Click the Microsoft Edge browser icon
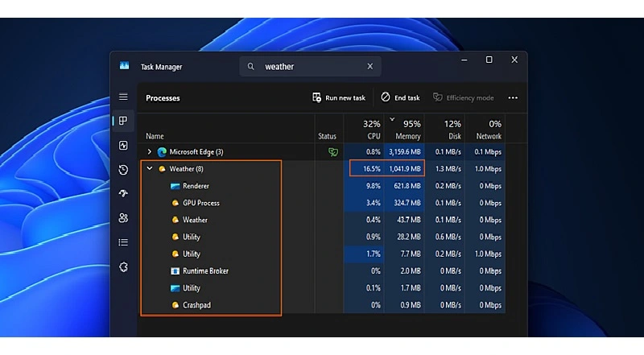The image size is (644, 355). point(162,152)
